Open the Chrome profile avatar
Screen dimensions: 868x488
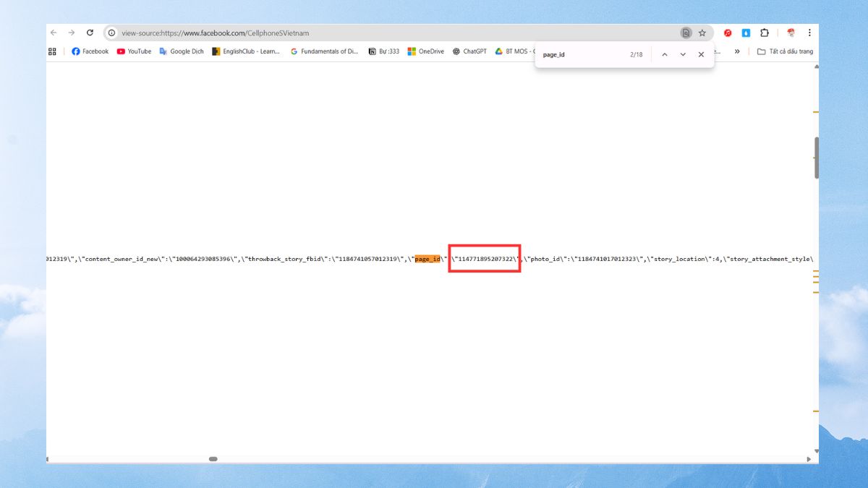click(x=791, y=33)
